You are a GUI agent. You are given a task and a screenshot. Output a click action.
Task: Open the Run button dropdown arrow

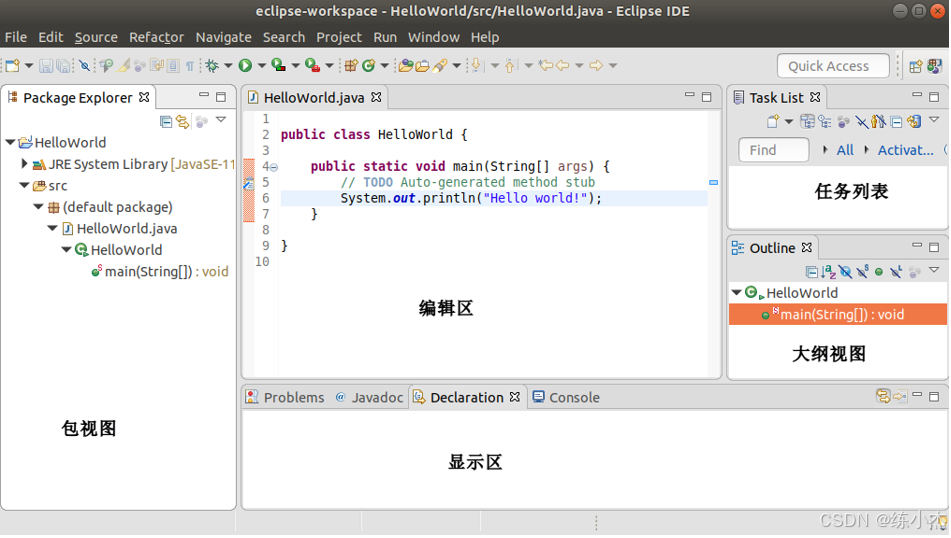[262, 66]
